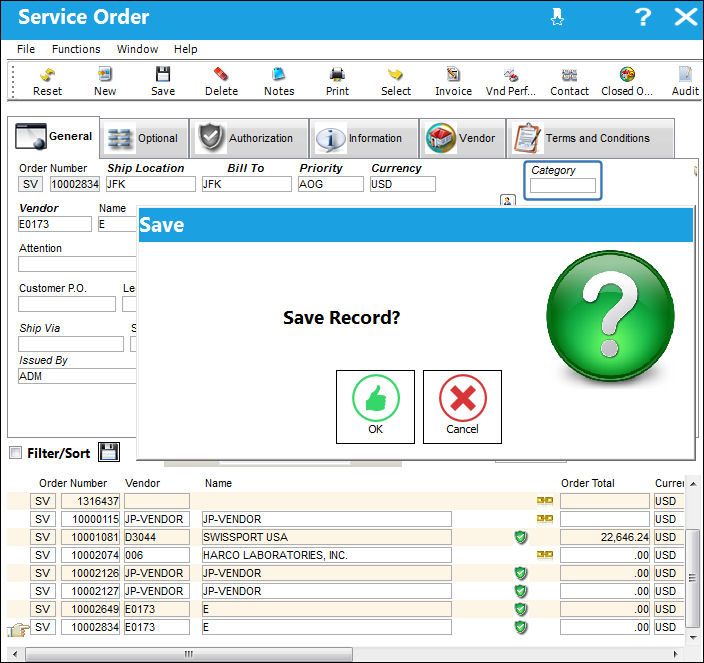704x663 pixels.
Task: Click the Select toolbar icon
Action: point(396,75)
